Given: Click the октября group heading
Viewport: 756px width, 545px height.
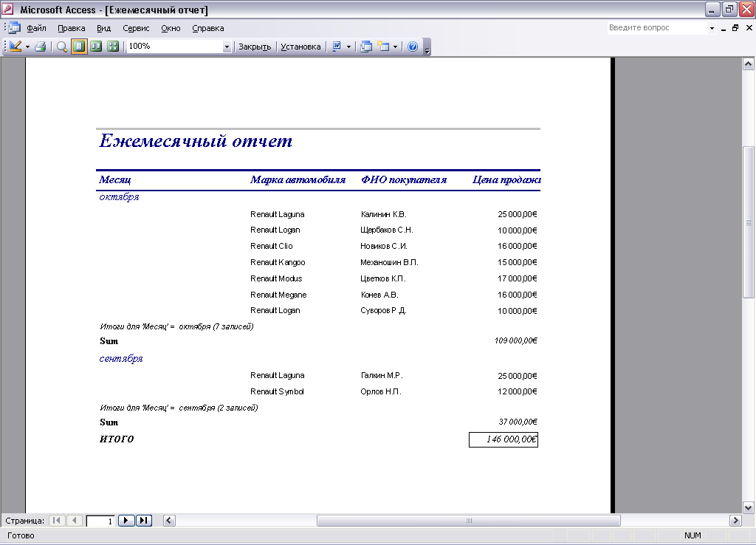Looking at the screenshot, I should [x=119, y=196].
